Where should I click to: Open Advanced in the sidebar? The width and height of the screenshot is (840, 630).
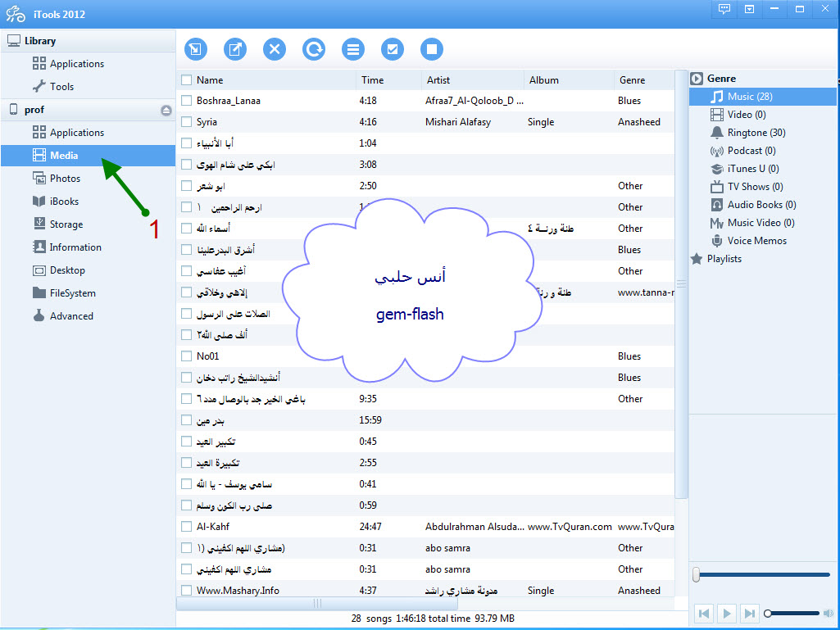(x=63, y=316)
